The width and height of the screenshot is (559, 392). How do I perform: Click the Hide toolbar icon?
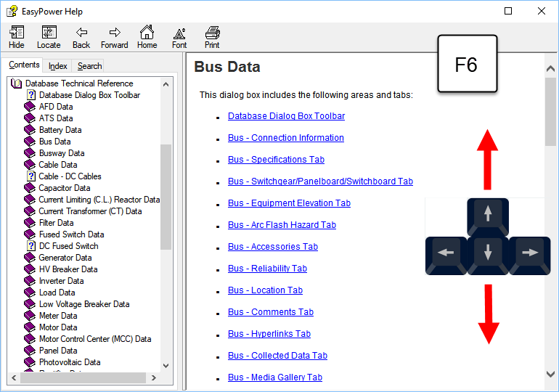[x=16, y=33]
